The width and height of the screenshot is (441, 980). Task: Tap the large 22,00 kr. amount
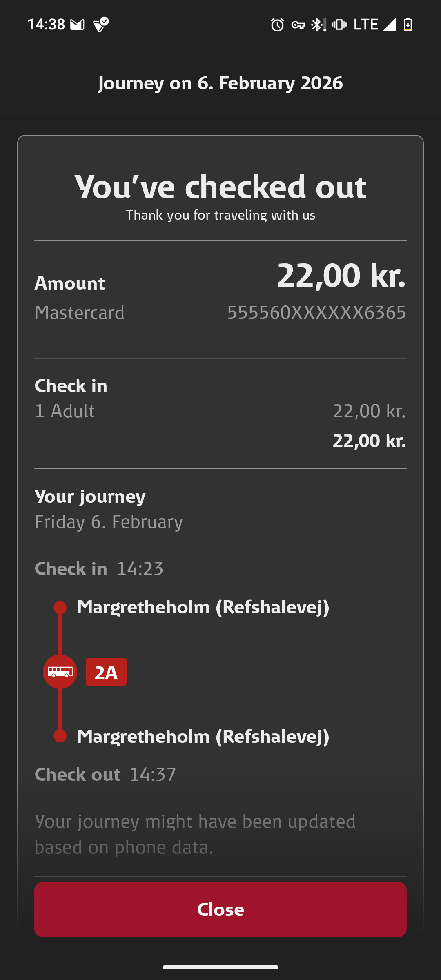coord(341,276)
